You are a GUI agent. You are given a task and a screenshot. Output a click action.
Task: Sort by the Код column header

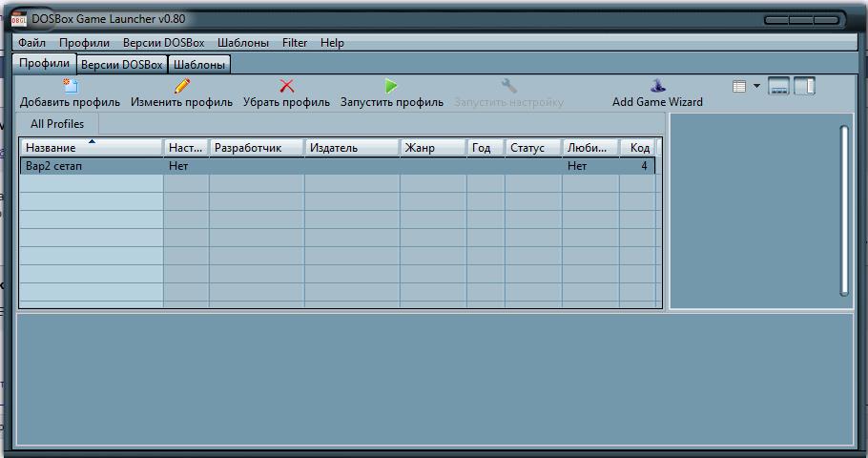coord(638,148)
